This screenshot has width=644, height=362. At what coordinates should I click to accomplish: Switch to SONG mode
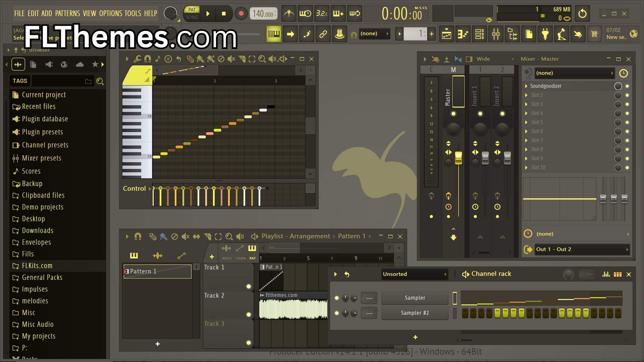(x=192, y=17)
